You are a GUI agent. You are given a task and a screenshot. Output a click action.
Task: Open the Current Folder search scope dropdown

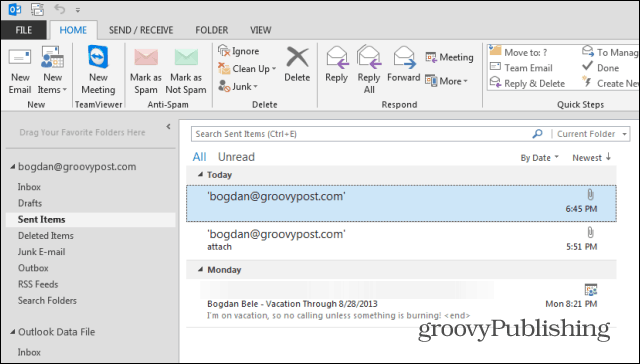coord(591,134)
